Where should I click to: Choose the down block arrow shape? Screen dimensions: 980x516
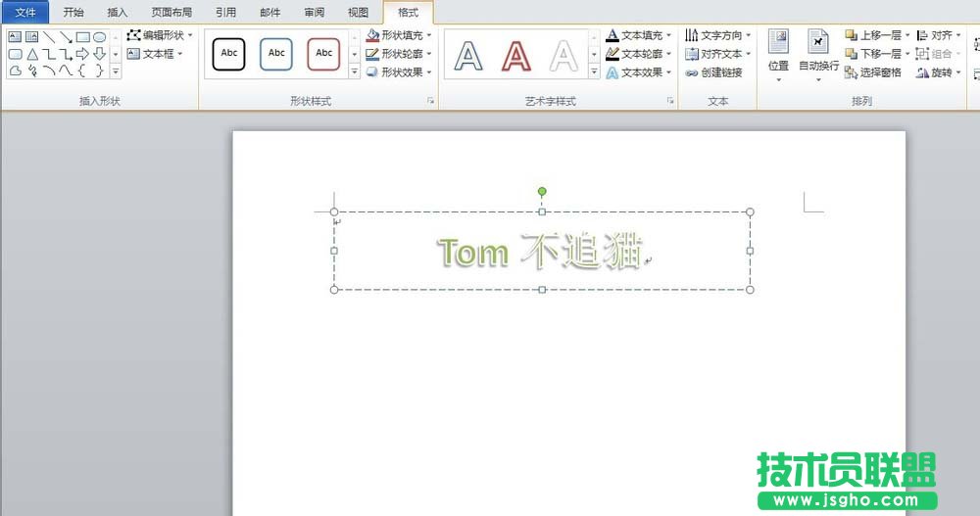(x=99, y=55)
